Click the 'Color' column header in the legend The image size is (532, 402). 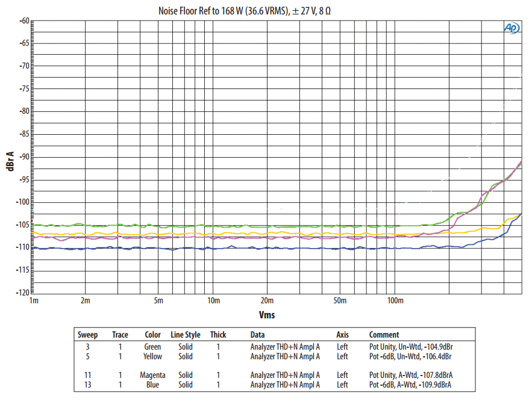tap(153, 335)
